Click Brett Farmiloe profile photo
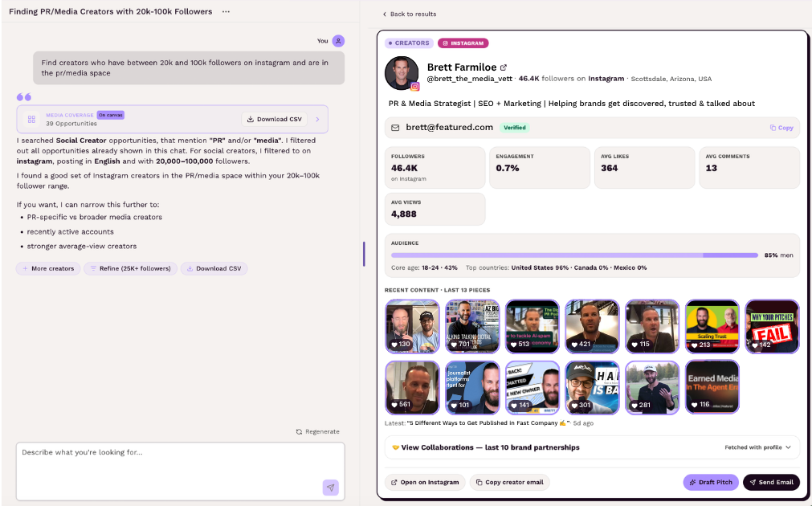The image size is (812, 506). coord(402,73)
